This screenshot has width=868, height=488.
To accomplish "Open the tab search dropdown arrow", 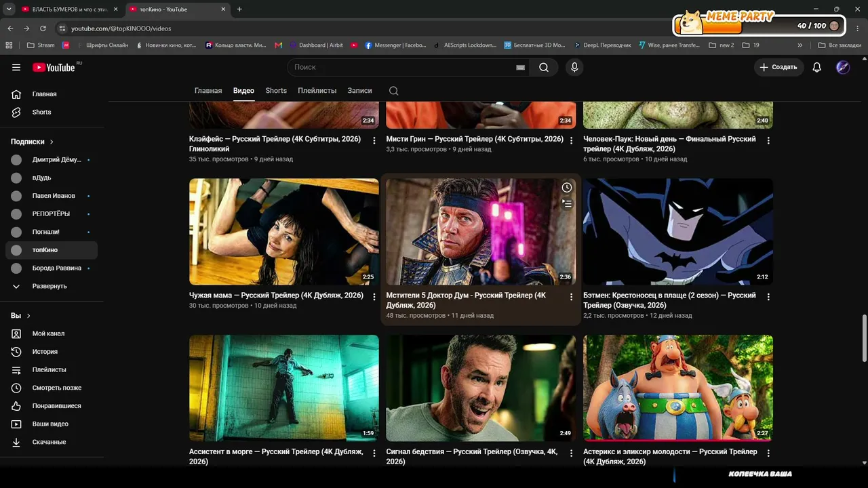I will [9, 9].
